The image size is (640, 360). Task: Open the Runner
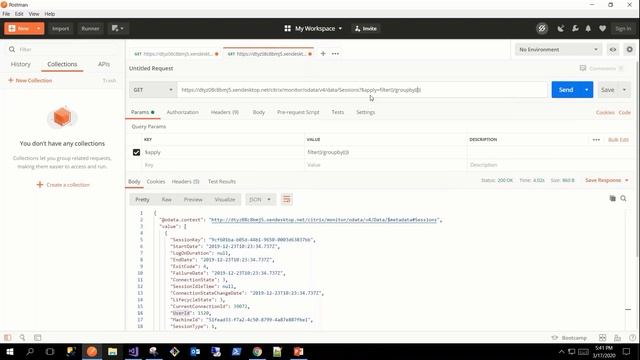(90, 29)
